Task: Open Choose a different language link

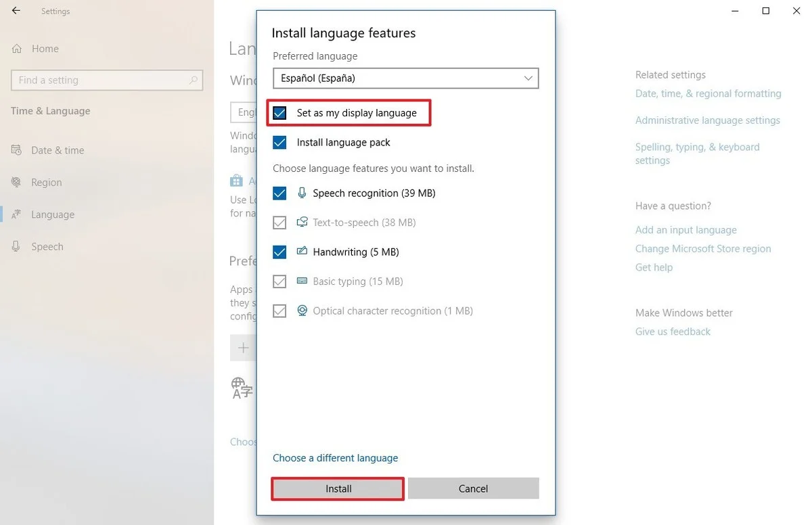Action: (335, 458)
